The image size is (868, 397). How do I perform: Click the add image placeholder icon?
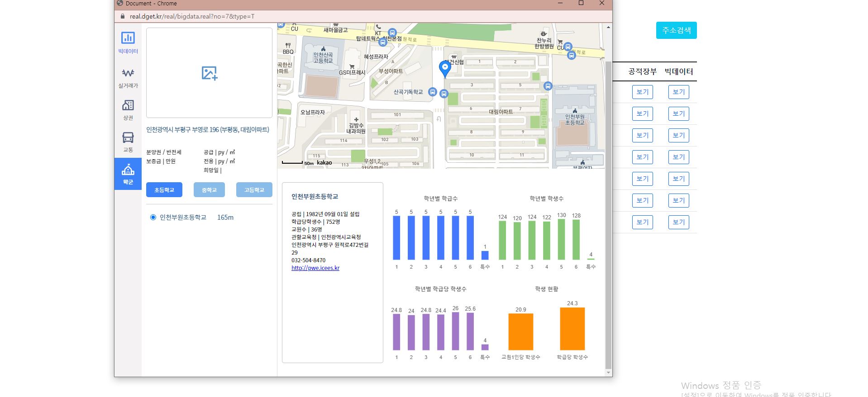click(x=209, y=73)
